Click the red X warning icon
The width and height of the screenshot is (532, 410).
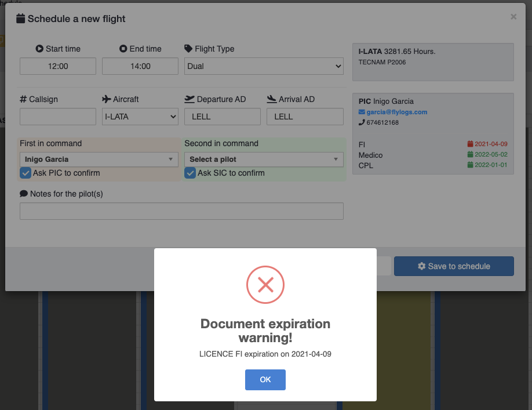tap(265, 284)
